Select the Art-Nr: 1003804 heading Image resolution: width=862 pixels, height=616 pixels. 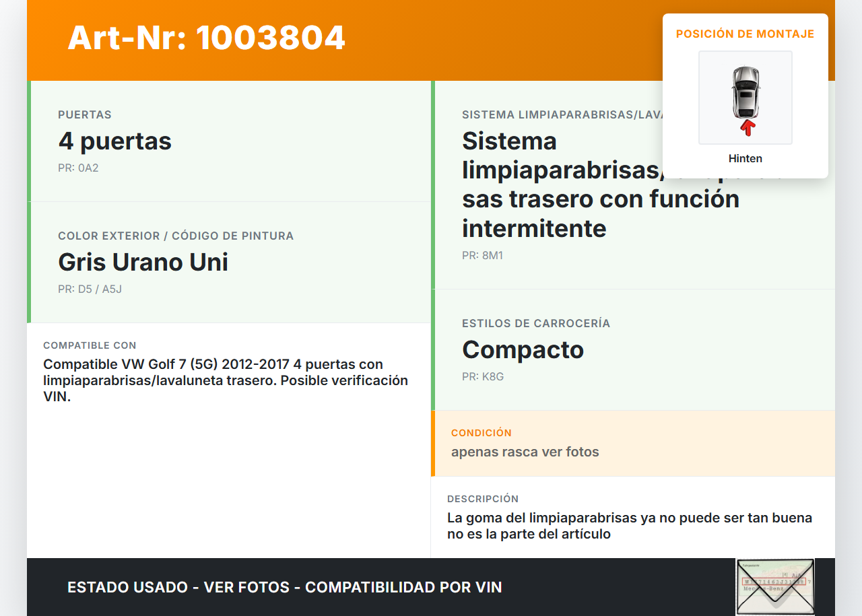pos(207,38)
